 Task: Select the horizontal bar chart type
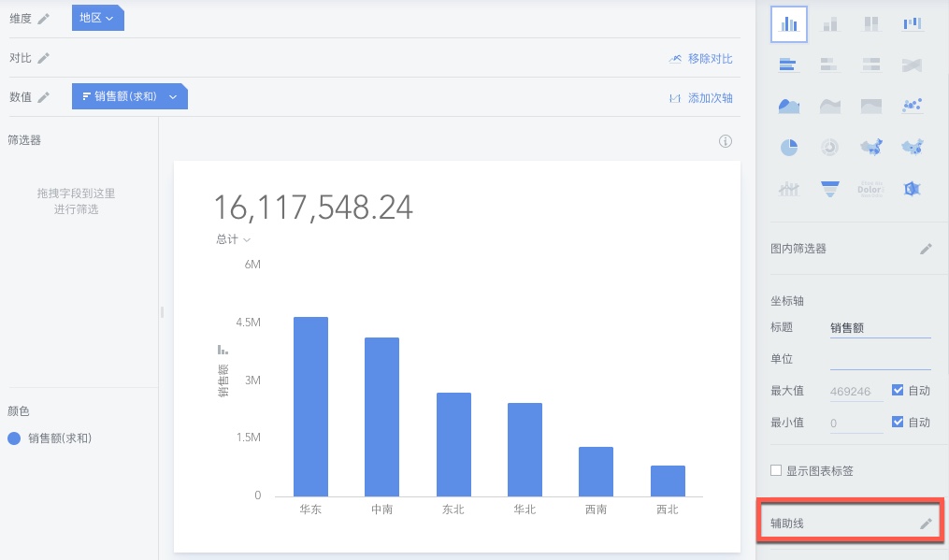788,65
